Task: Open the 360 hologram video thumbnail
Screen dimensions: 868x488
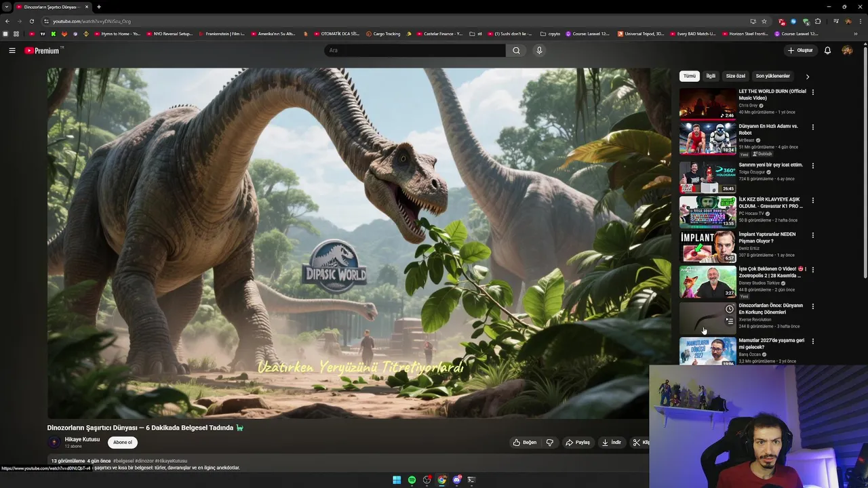Action: 707,177
